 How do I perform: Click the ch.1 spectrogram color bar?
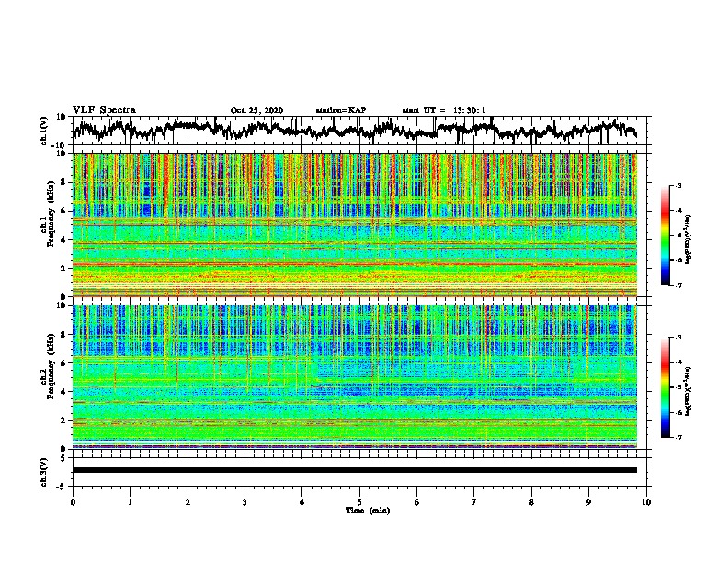(665, 236)
